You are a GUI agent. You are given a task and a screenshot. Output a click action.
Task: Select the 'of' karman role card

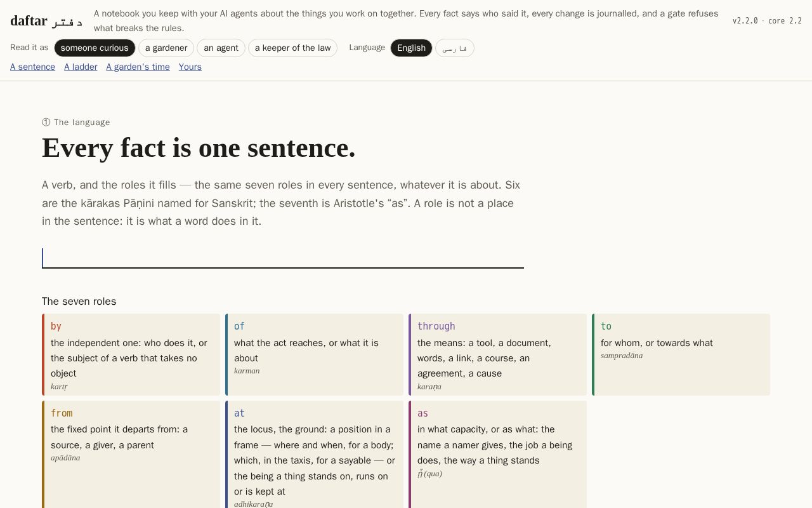[x=315, y=354]
